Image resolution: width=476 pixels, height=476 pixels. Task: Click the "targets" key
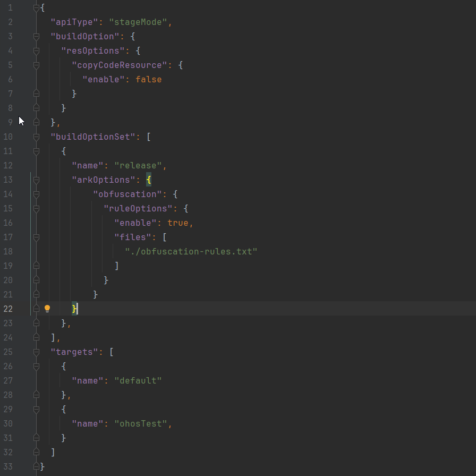click(x=74, y=352)
